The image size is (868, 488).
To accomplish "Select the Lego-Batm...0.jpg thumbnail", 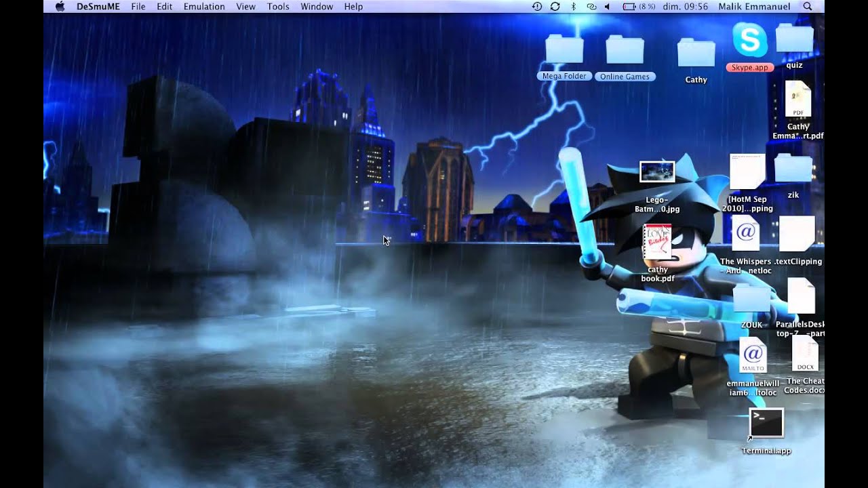I will tap(657, 172).
